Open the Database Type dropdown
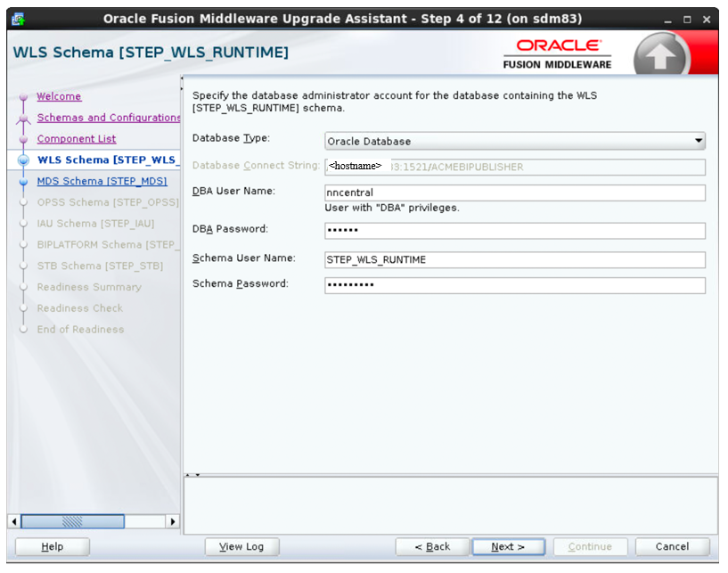The image size is (728, 573). [515, 141]
